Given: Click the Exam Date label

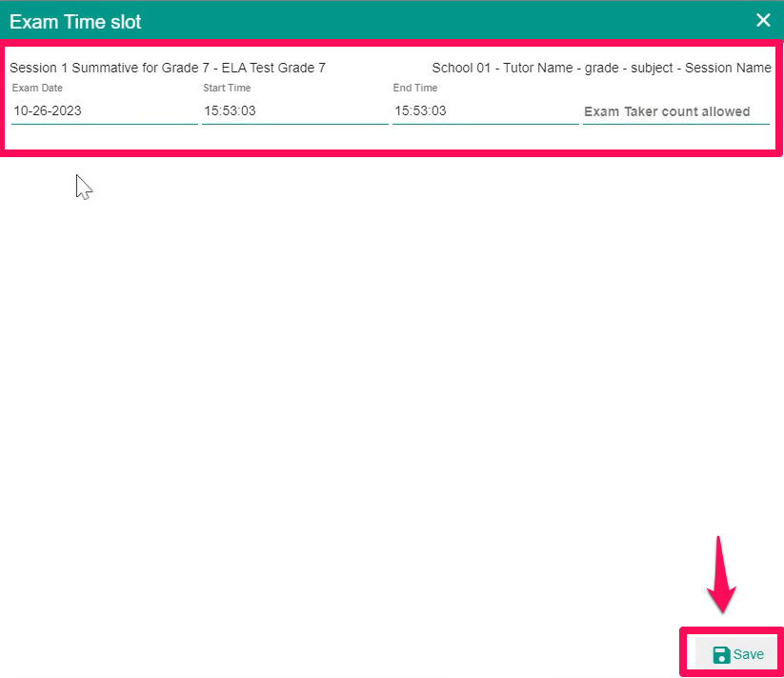Looking at the screenshot, I should click(x=37, y=88).
